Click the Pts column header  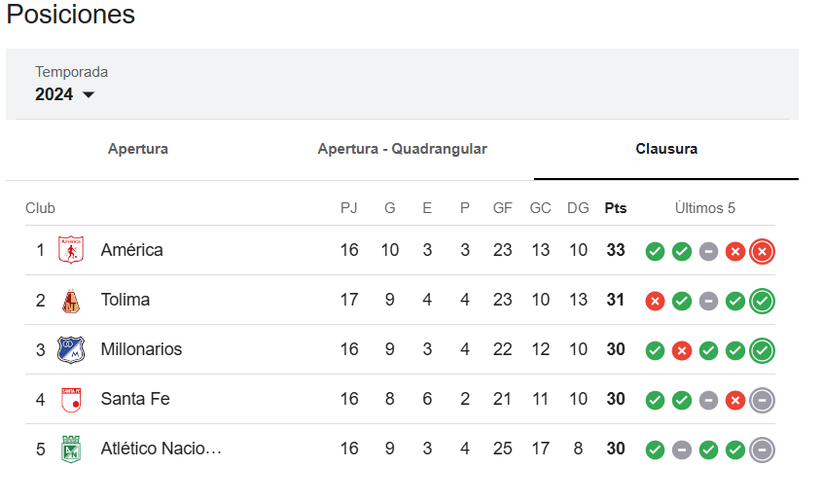coord(616,208)
